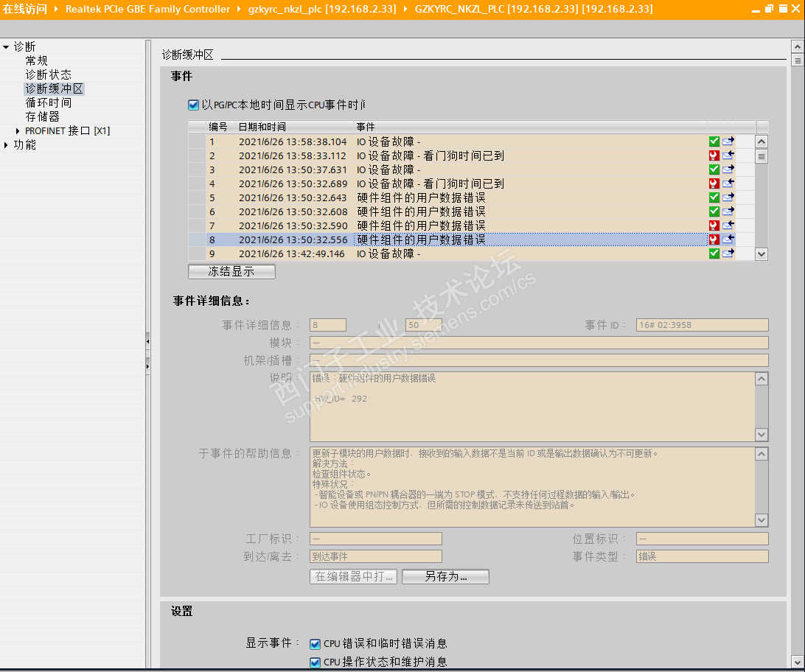
Task: Click red error icon in event row 2
Action: coord(714,155)
